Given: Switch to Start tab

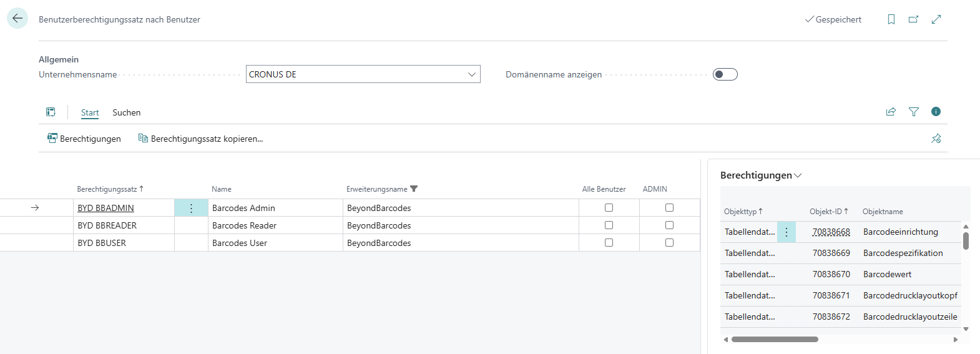Looking at the screenshot, I should point(90,112).
